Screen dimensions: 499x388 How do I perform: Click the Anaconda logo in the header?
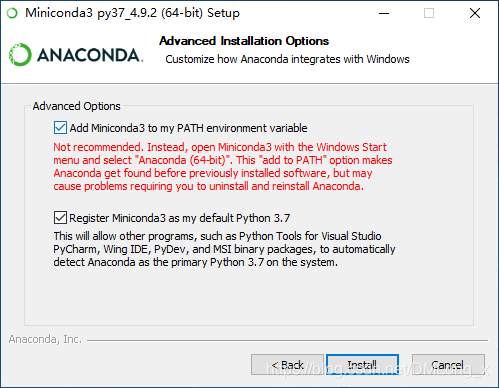[76, 55]
